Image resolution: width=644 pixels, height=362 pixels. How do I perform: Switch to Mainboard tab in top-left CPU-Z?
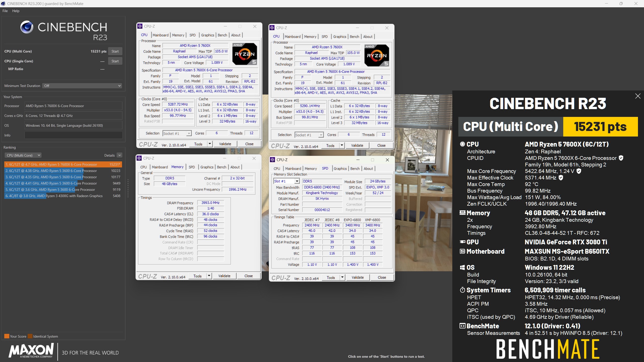160,35
